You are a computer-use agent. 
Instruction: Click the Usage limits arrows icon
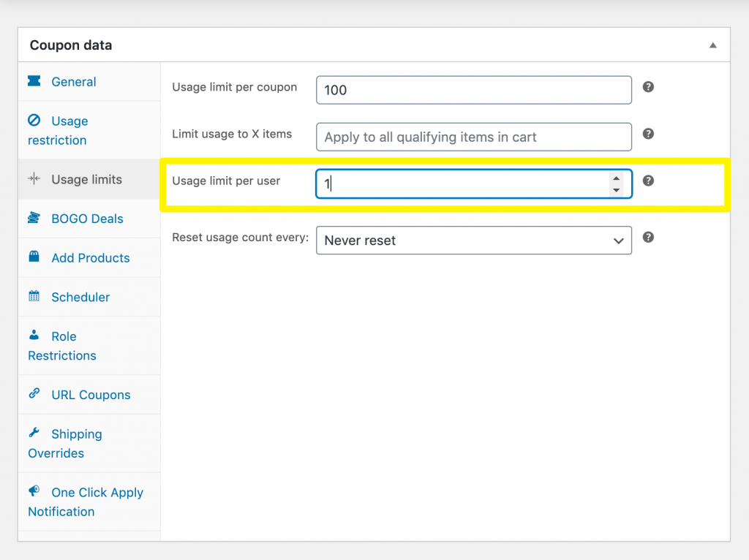coord(34,179)
